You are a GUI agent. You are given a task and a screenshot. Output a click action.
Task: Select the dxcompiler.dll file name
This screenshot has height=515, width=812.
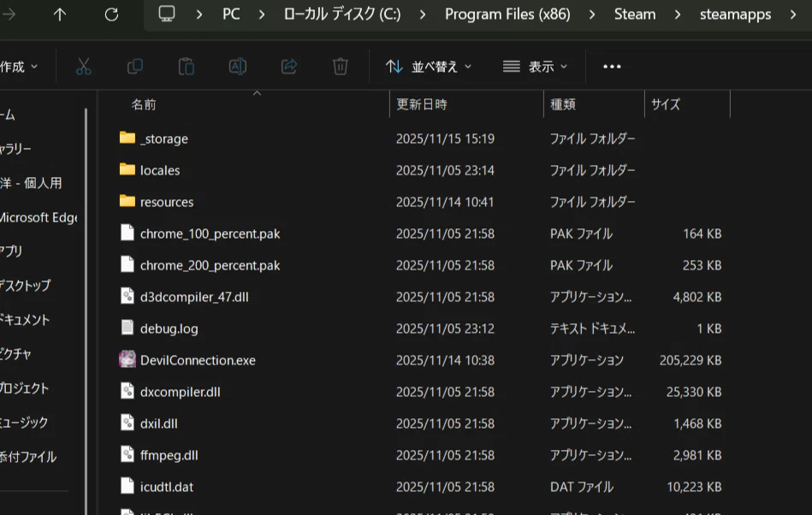coord(181,393)
